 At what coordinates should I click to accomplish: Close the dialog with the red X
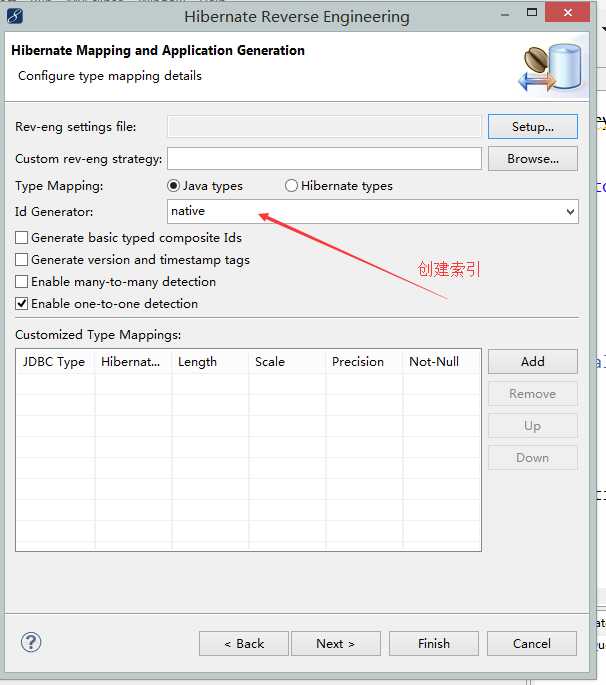(x=568, y=12)
